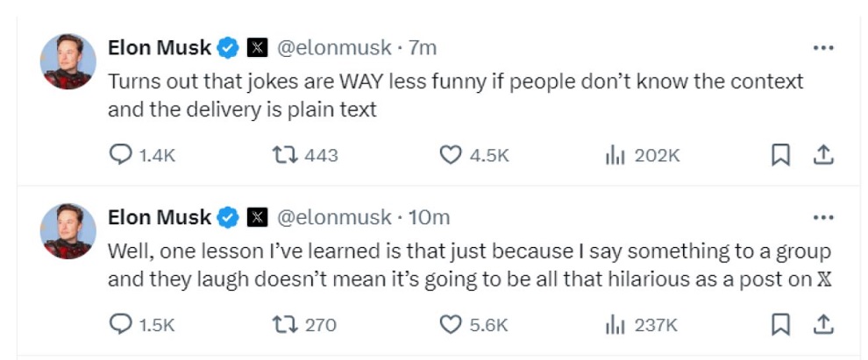Open more options on the 10m post

[x=822, y=217]
